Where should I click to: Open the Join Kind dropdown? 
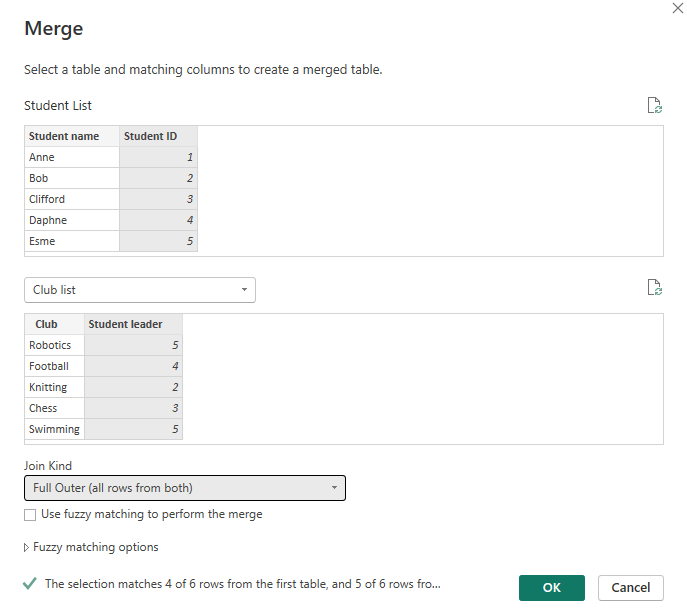[184, 488]
